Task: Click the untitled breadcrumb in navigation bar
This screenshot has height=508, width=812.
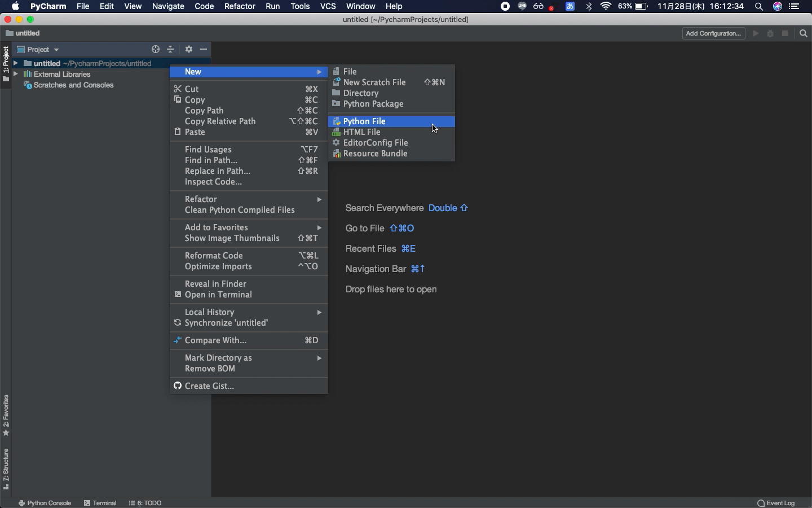Action: tap(23, 33)
